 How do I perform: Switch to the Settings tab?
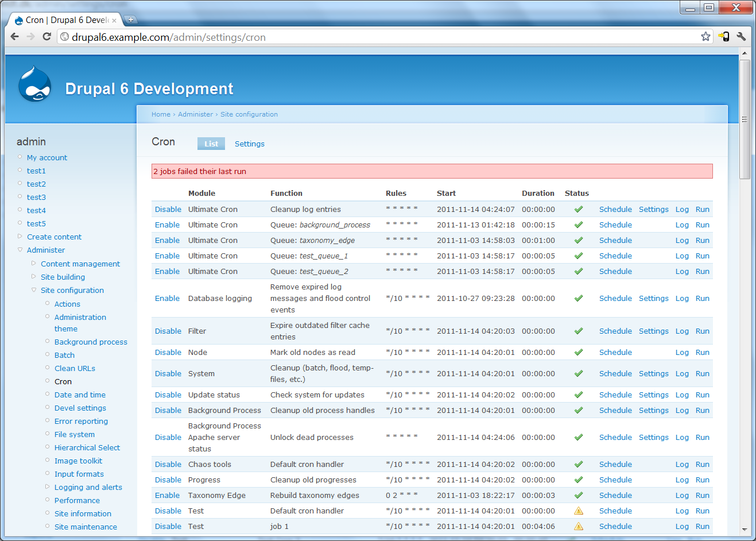point(250,144)
